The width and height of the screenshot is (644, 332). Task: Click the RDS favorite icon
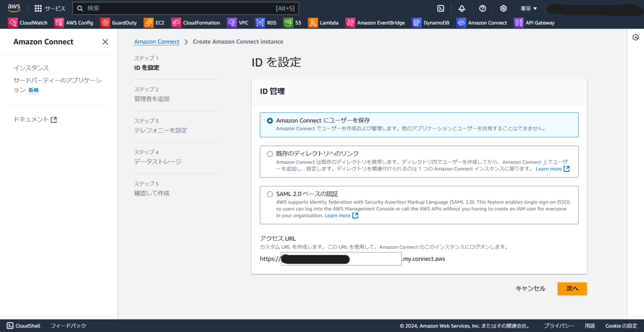(x=260, y=23)
